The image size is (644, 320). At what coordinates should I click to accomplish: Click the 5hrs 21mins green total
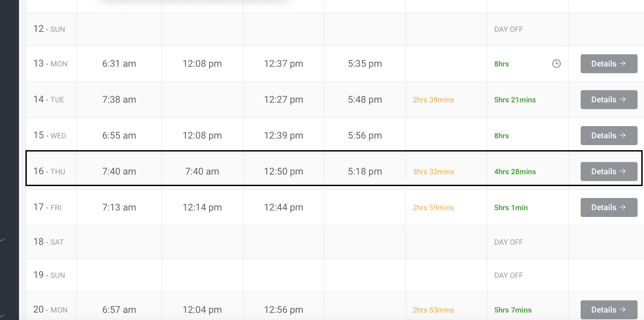click(515, 100)
